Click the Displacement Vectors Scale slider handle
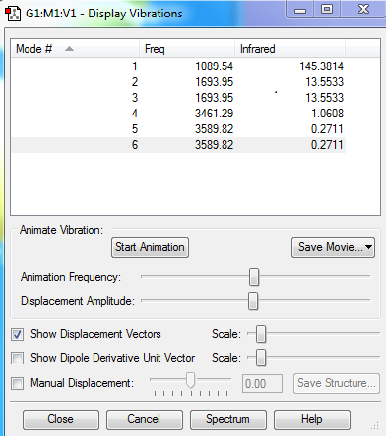Viewport: 386px width, 436px height. [261, 334]
